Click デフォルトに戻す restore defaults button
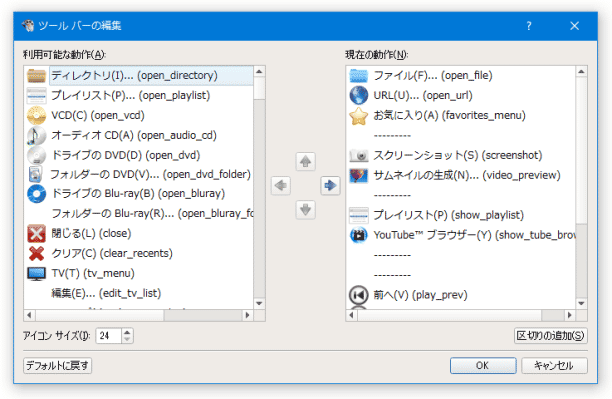This screenshot has height=399, width=612. click(57, 366)
